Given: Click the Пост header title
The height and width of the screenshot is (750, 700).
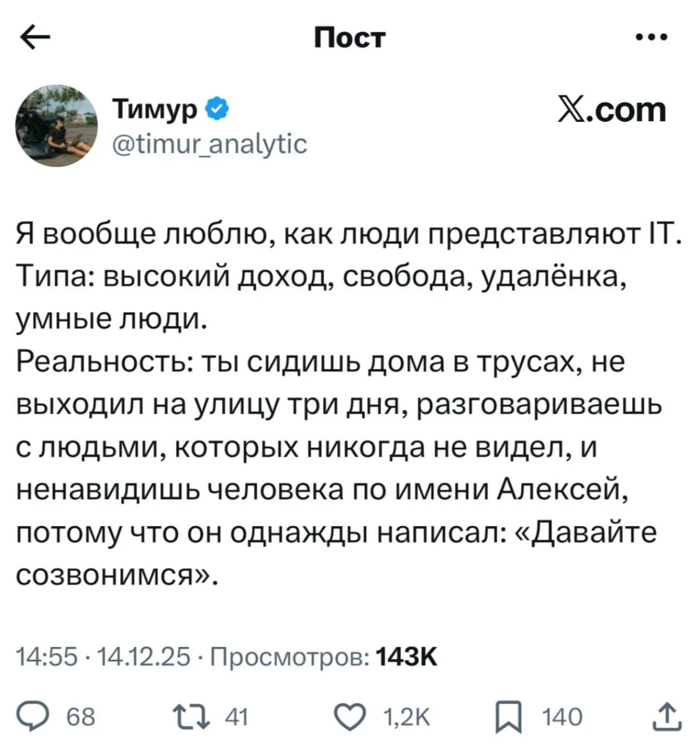Looking at the screenshot, I should pyautogui.click(x=350, y=37).
